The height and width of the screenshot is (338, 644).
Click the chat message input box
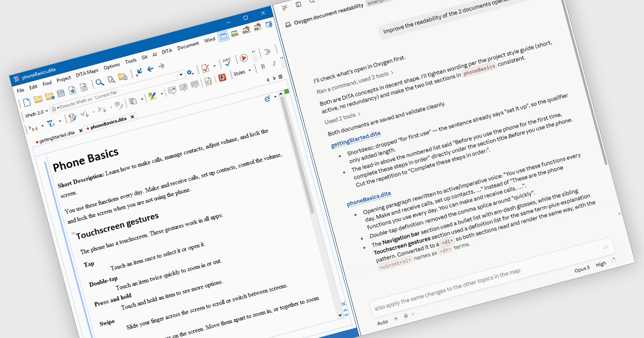pyautogui.click(x=492, y=278)
